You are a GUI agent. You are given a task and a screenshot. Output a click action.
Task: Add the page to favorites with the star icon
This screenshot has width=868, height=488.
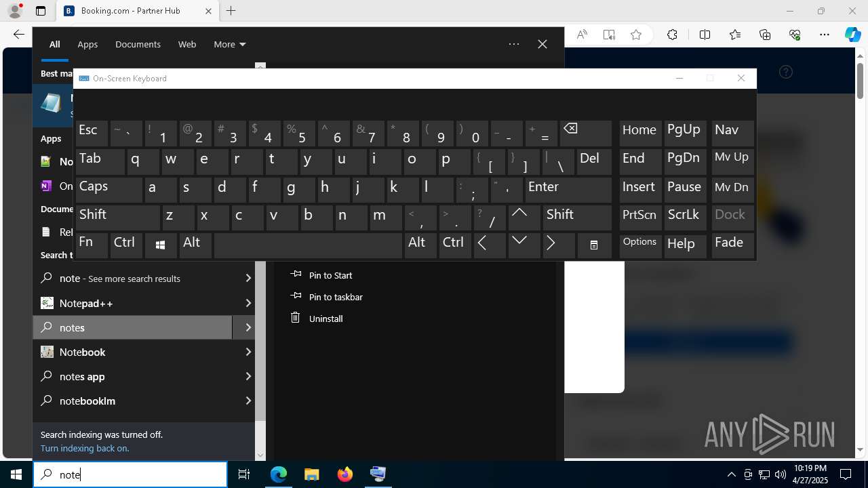[636, 35]
